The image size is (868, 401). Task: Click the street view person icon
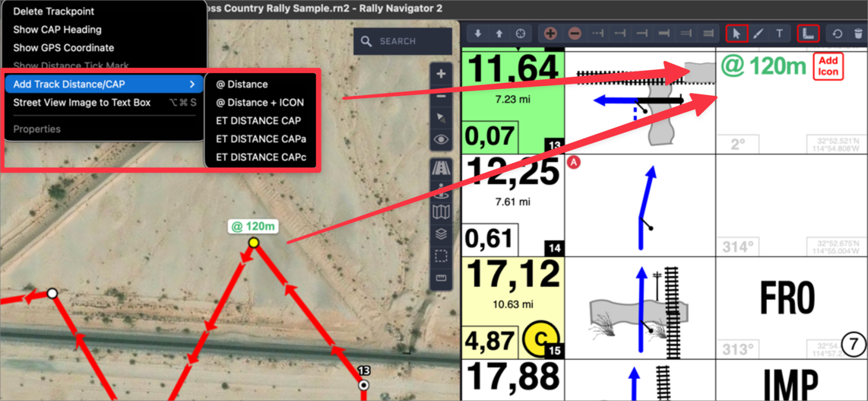click(x=441, y=190)
